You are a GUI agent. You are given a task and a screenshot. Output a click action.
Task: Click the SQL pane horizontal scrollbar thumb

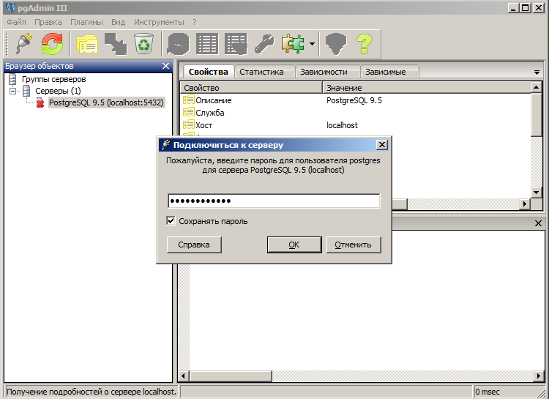230,376
